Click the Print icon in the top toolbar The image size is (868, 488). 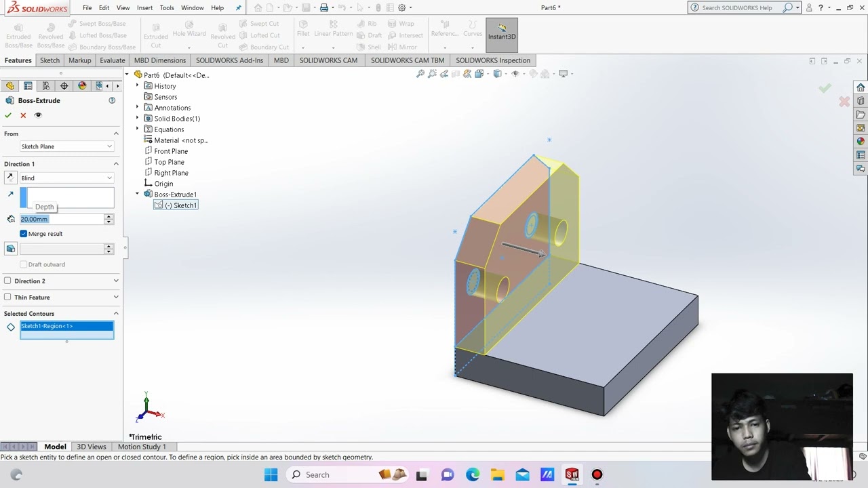pos(324,7)
